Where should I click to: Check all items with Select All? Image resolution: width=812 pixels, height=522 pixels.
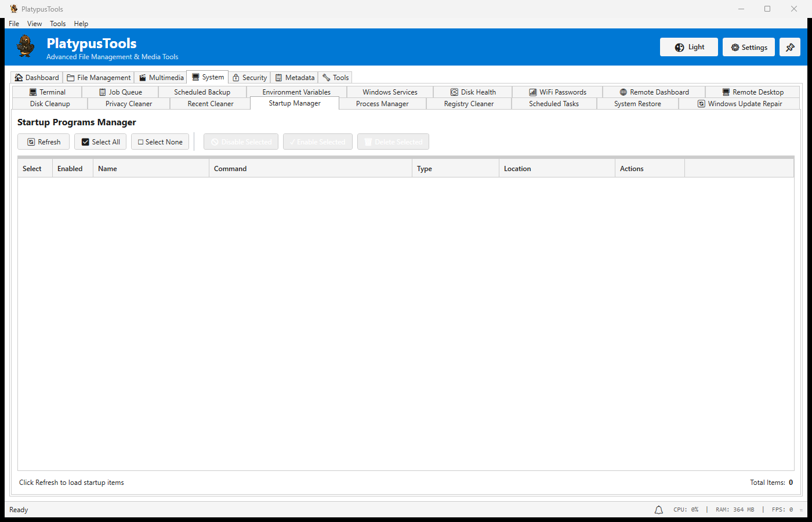click(x=100, y=142)
